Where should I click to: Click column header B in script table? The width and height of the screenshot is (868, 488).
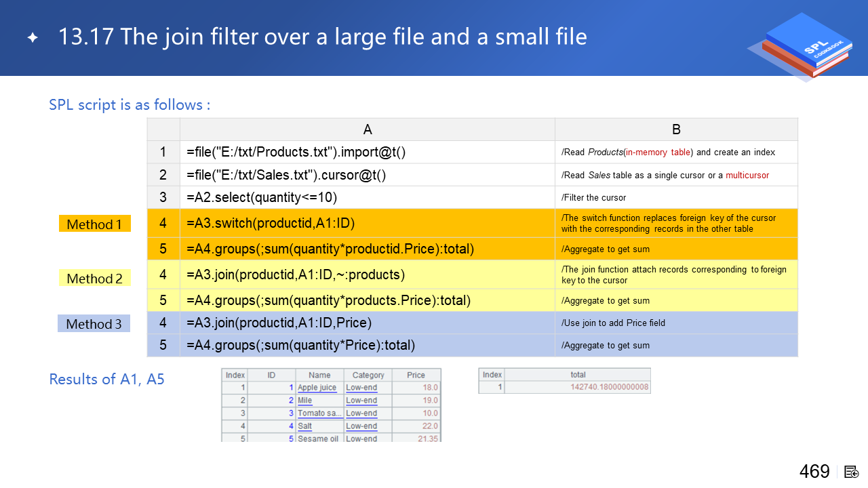tap(675, 129)
